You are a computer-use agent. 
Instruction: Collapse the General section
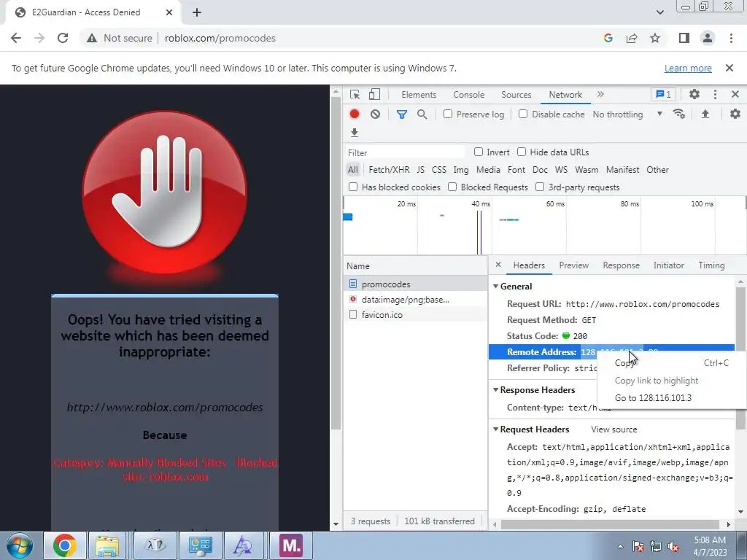(x=495, y=286)
